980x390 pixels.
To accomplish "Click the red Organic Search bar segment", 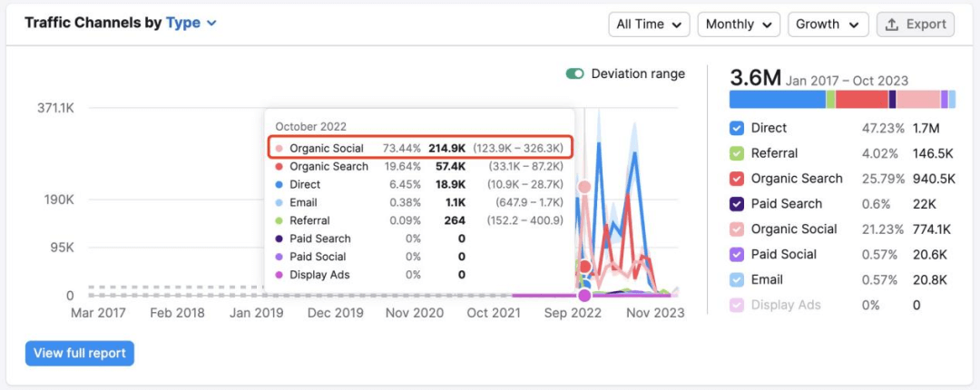I will 862,100.
